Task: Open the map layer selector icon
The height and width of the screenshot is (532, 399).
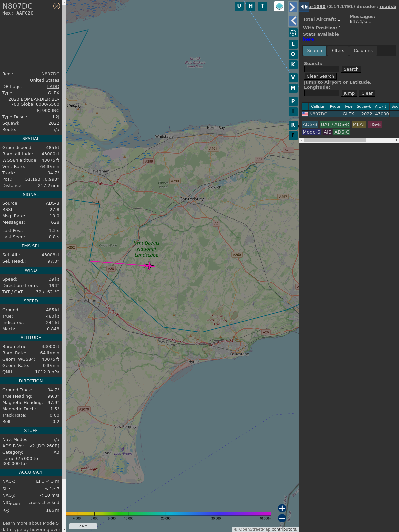Action: (x=279, y=6)
